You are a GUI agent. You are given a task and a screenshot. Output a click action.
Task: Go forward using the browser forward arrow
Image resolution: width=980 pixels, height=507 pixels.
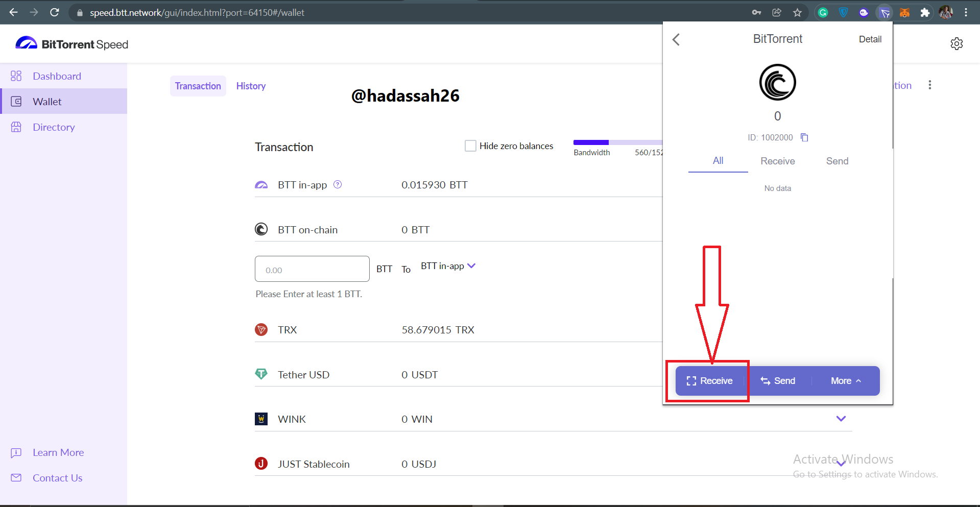(34, 12)
